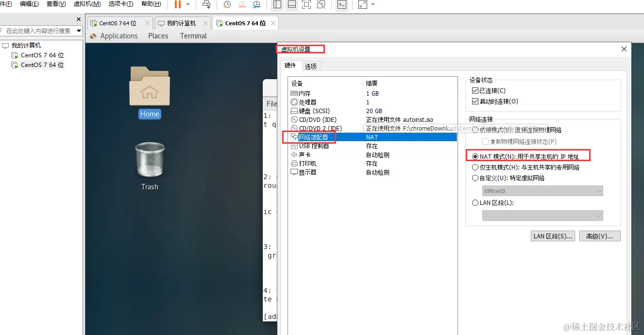Select the Trash desktop icon
This screenshot has height=335, width=644.
(x=150, y=166)
